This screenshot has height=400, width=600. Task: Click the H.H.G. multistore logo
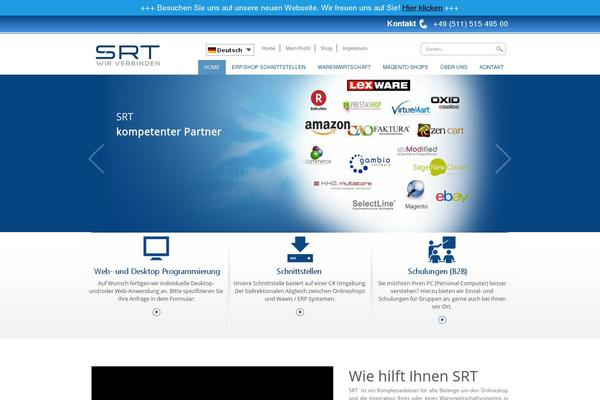(342, 185)
